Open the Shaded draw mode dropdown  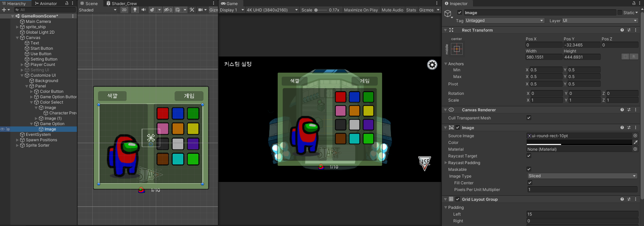point(98,10)
